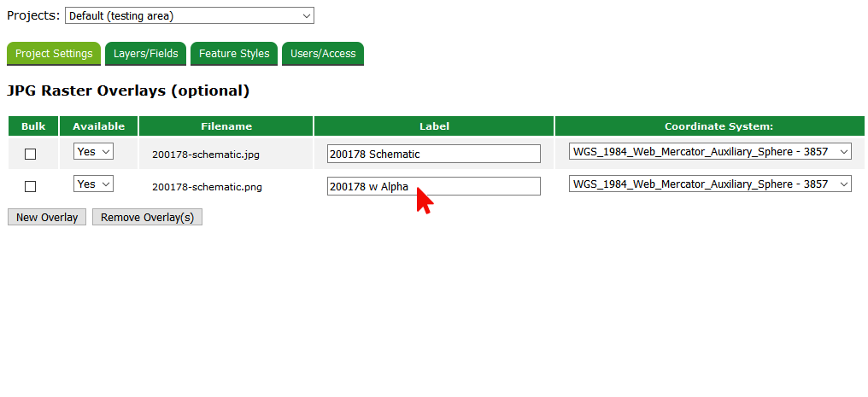868x397 pixels.
Task: Open the coordinate system dropdown for schematic.jpg
Action: (710, 152)
